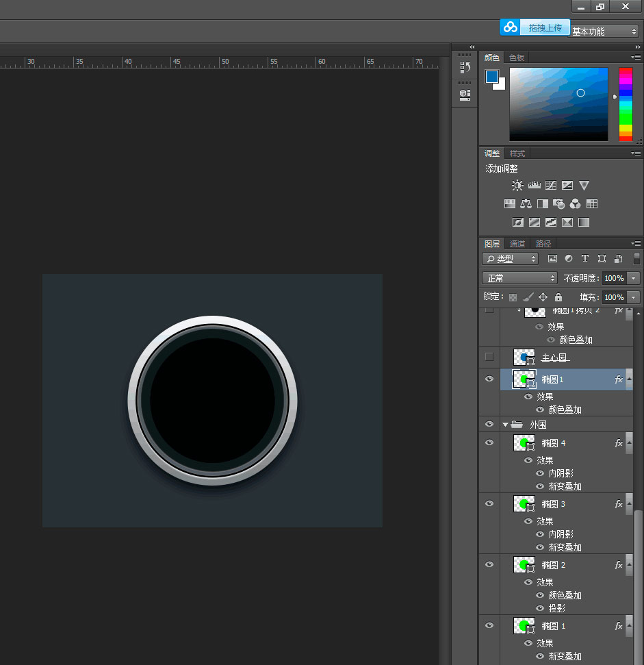Switch to the 样式 tab
Viewport: 644px width, 665px height.
(517, 153)
